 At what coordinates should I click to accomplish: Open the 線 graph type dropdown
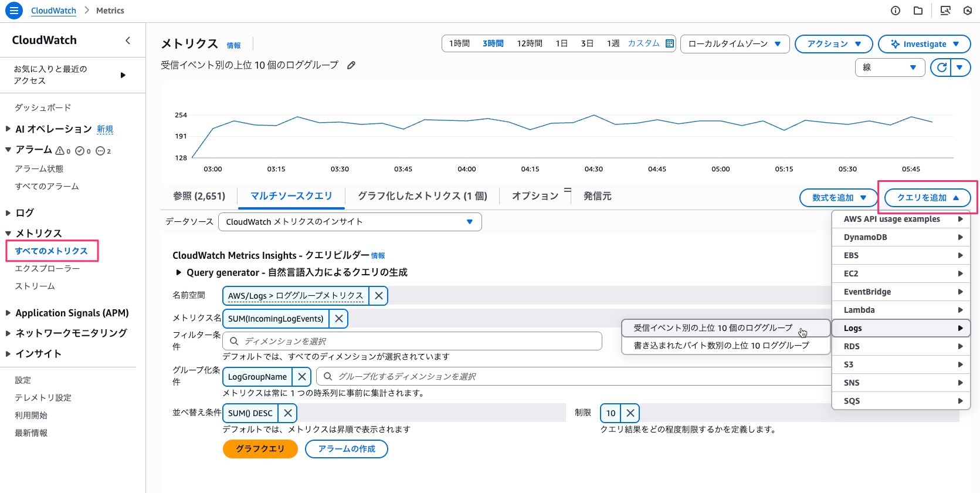point(890,67)
